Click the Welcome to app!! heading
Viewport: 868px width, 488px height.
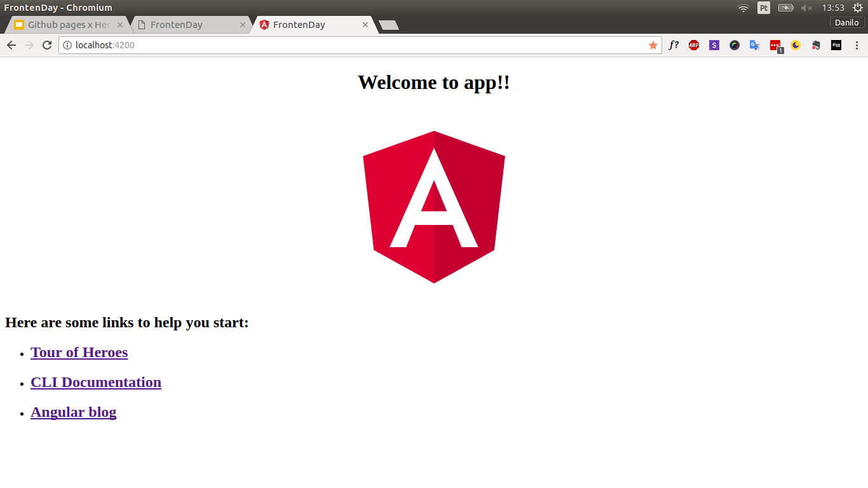[x=434, y=82]
